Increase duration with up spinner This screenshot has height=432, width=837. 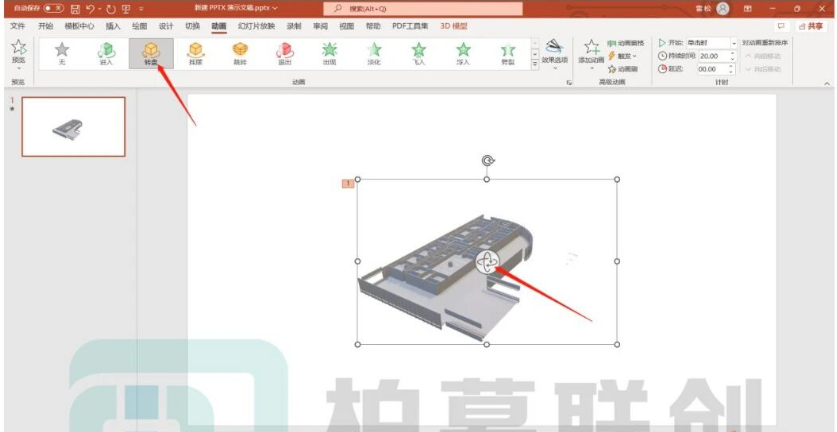click(732, 53)
